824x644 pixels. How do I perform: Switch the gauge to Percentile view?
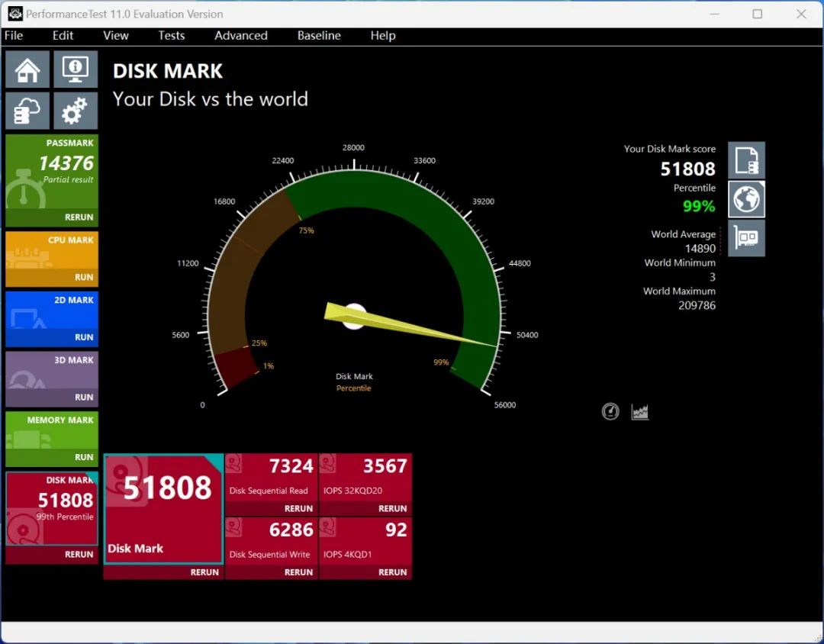coord(354,388)
